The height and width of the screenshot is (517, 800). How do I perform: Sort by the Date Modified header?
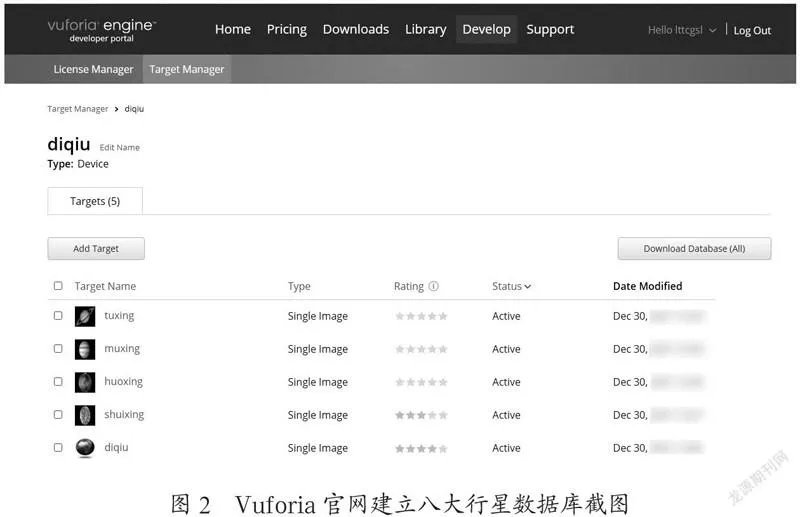[647, 286]
